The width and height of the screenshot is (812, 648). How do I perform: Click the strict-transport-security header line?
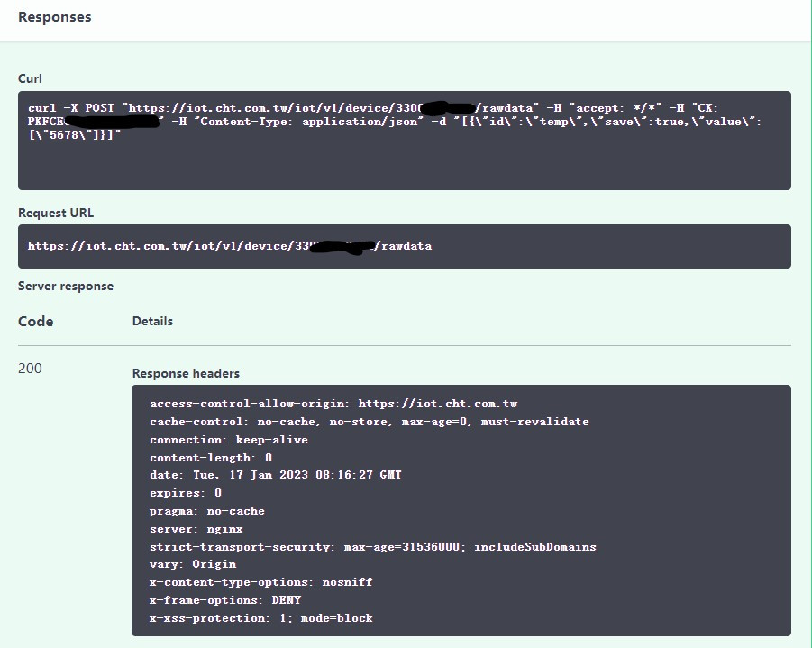tap(373, 547)
